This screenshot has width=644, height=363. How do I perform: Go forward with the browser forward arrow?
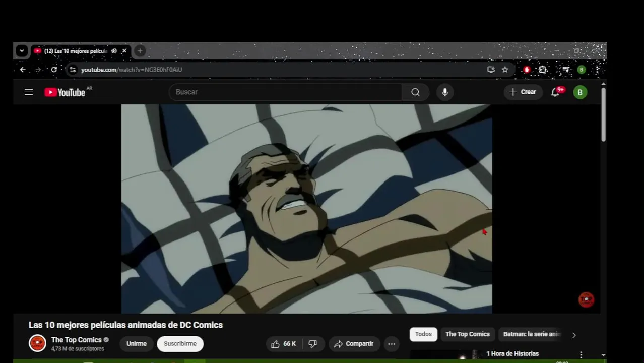pyautogui.click(x=38, y=70)
